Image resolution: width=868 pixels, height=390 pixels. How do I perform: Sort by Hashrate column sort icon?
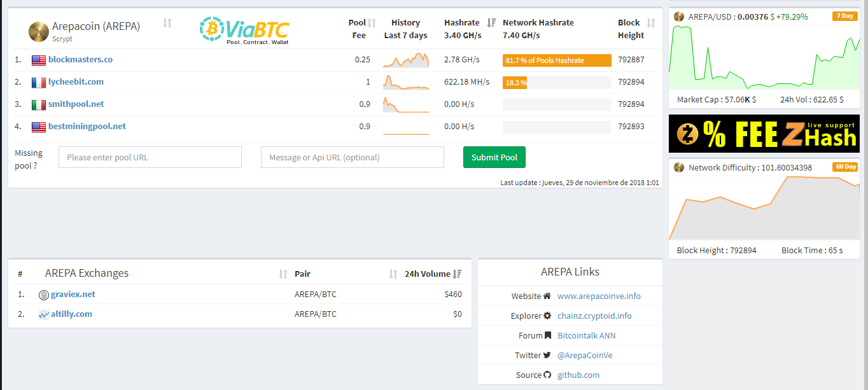491,23
